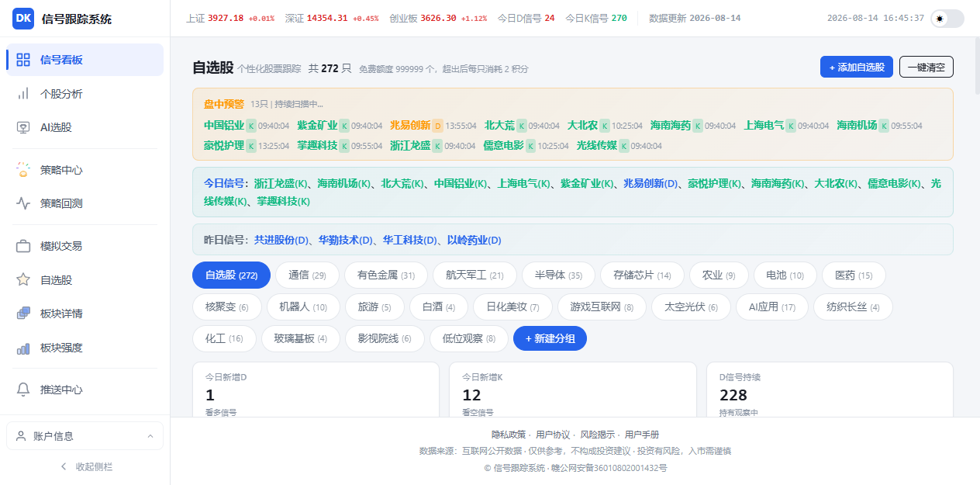The image size is (980, 485).
Task: Toggle the dark mode theme switch
Action: coord(947,19)
